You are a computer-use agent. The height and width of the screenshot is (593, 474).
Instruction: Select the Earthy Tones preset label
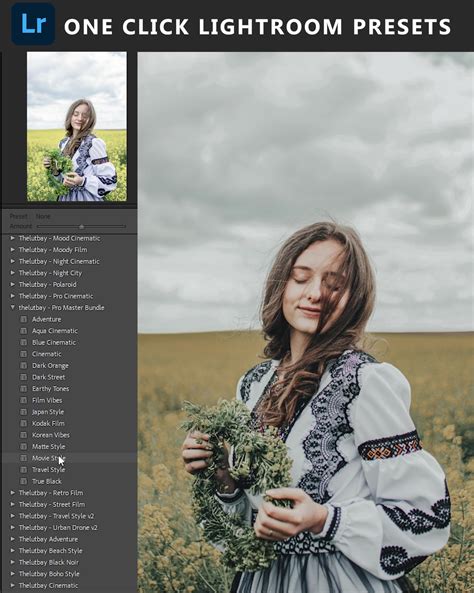click(x=50, y=389)
